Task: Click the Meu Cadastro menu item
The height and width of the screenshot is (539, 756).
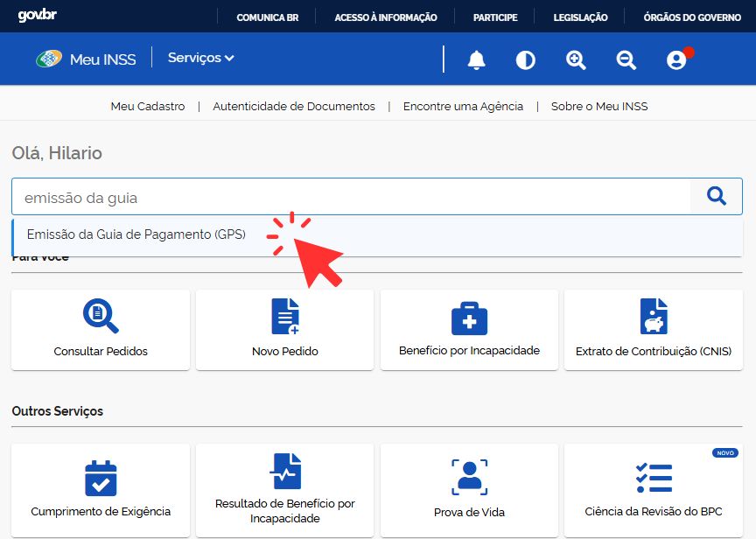Action: coord(148,106)
